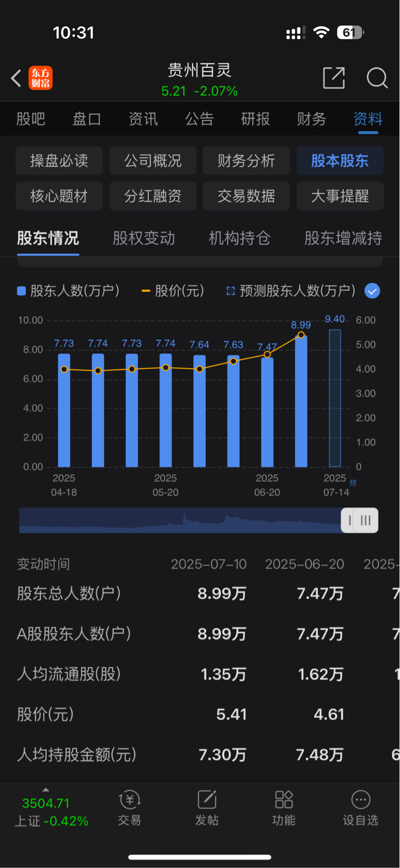The image size is (400, 868).
Task: Open the search magnifier icon
Action: pos(377,78)
